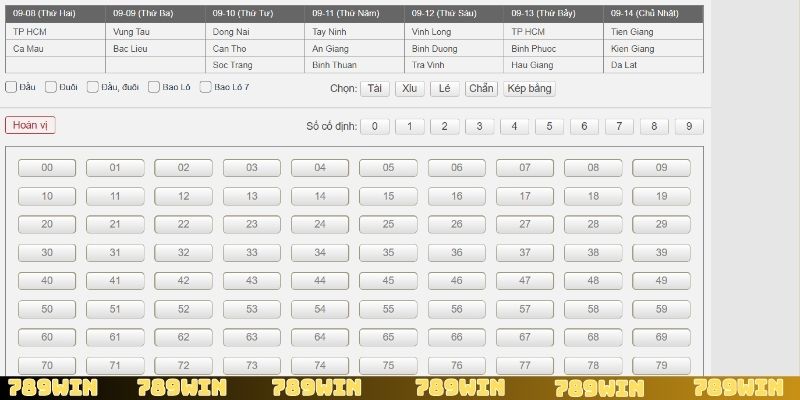This screenshot has height=400, width=800.
Task: Click the Chẵn selection button
Action: pyautogui.click(x=481, y=88)
